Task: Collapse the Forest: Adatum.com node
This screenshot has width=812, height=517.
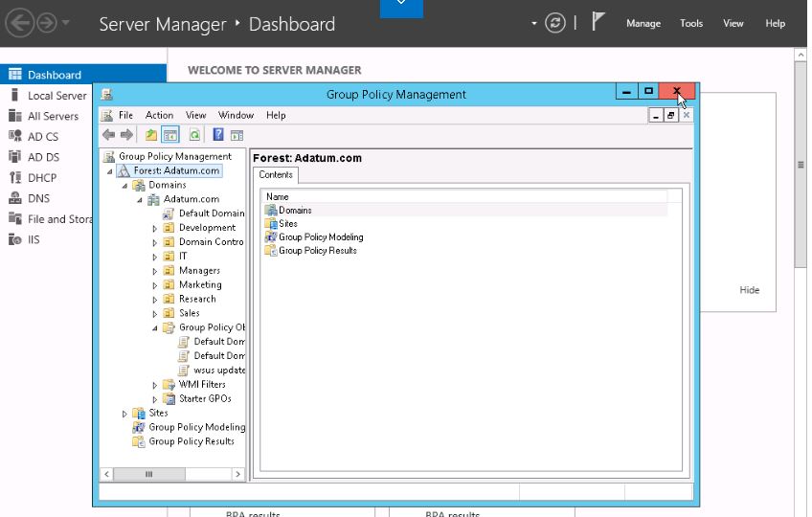Action: point(110,171)
